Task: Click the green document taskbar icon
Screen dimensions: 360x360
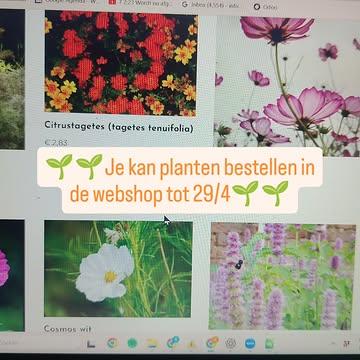Action: (269, 343)
